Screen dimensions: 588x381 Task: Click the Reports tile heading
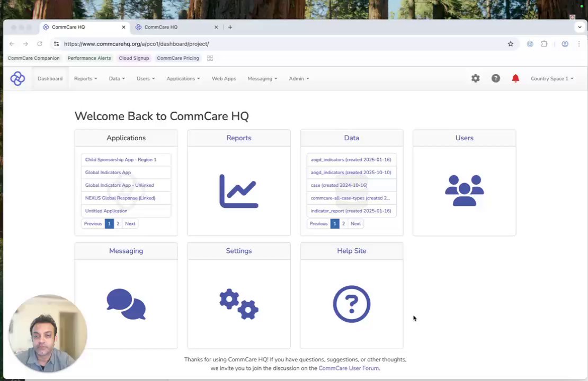tap(239, 138)
